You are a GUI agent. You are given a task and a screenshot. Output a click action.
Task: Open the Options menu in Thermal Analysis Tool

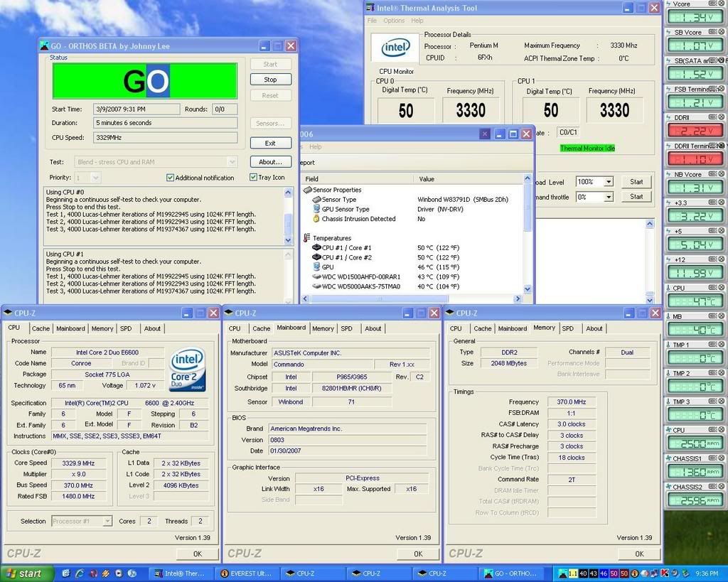394,21
